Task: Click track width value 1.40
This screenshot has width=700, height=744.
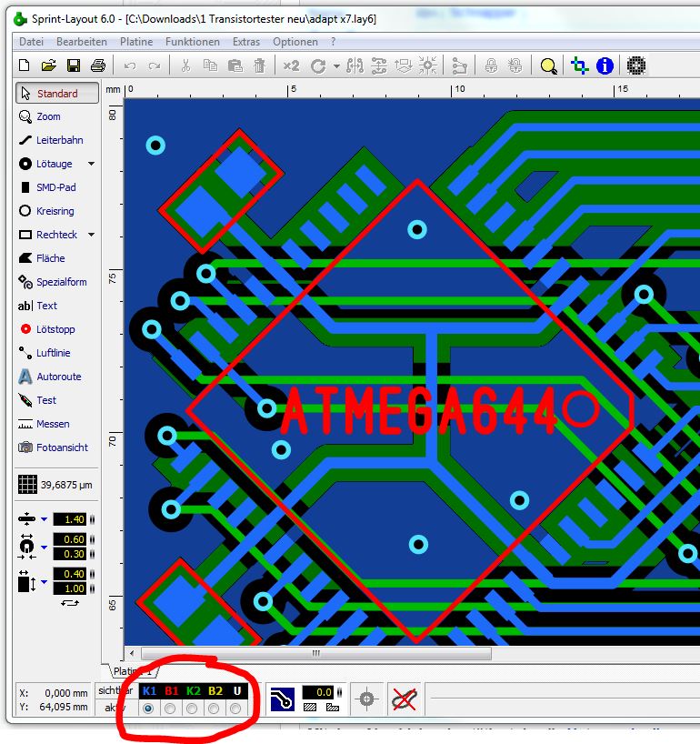Action: [x=70, y=519]
